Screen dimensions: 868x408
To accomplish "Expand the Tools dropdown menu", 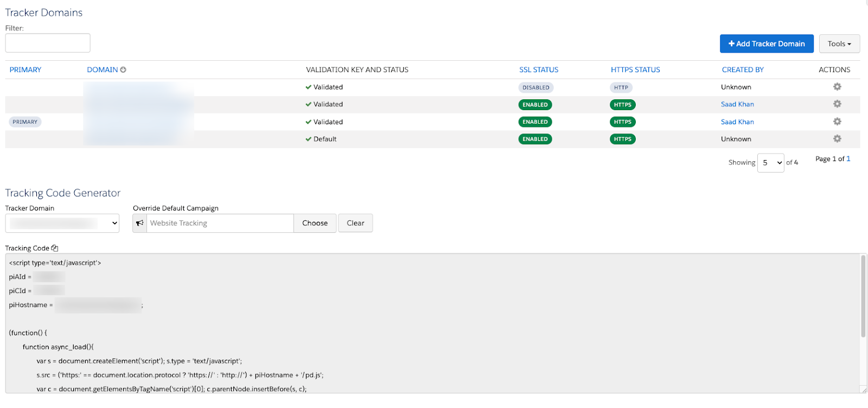I will [x=839, y=44].
